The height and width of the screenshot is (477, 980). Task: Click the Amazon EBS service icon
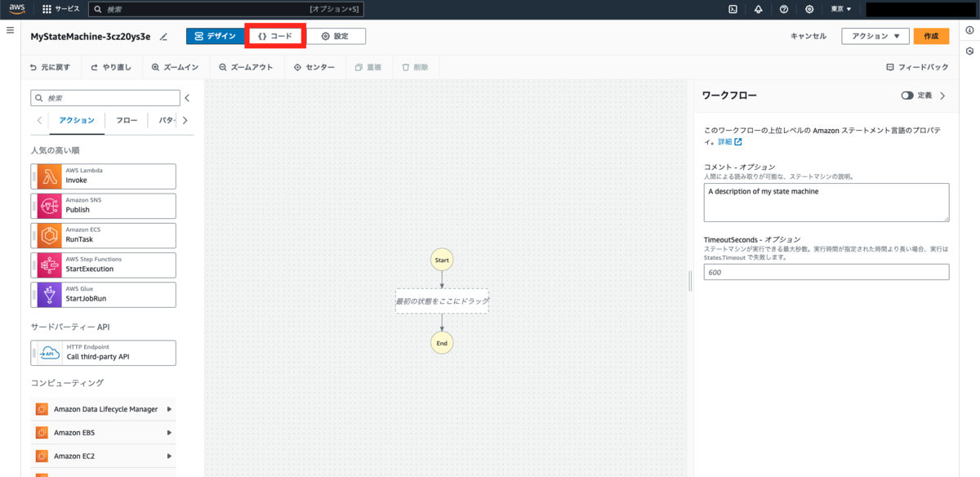[x=42, y=433]
